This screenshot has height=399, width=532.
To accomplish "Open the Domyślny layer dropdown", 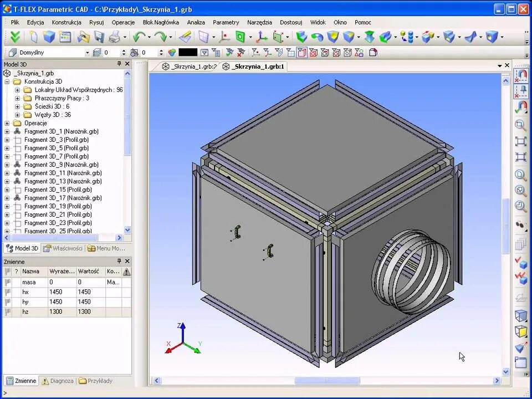I will tap(89, 52).
